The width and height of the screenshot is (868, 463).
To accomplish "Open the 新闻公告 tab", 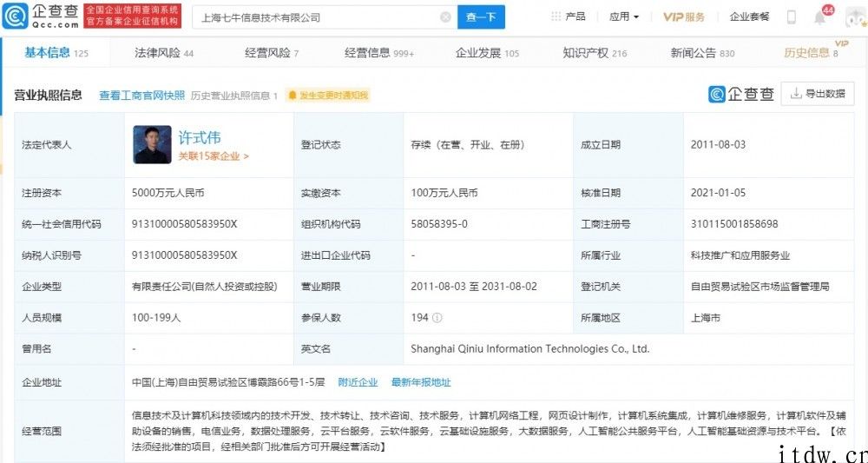I will point(702,53).
